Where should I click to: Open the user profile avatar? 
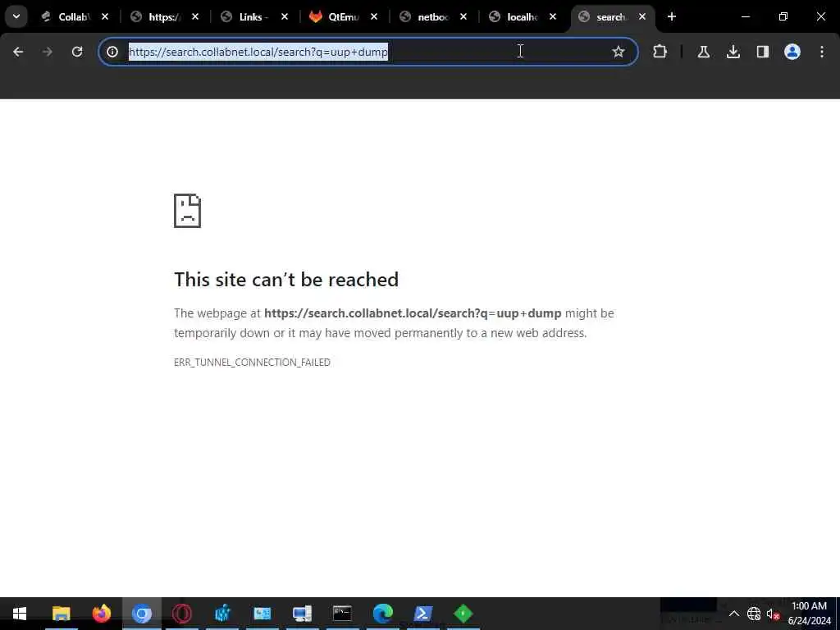(x=792, y=52)
